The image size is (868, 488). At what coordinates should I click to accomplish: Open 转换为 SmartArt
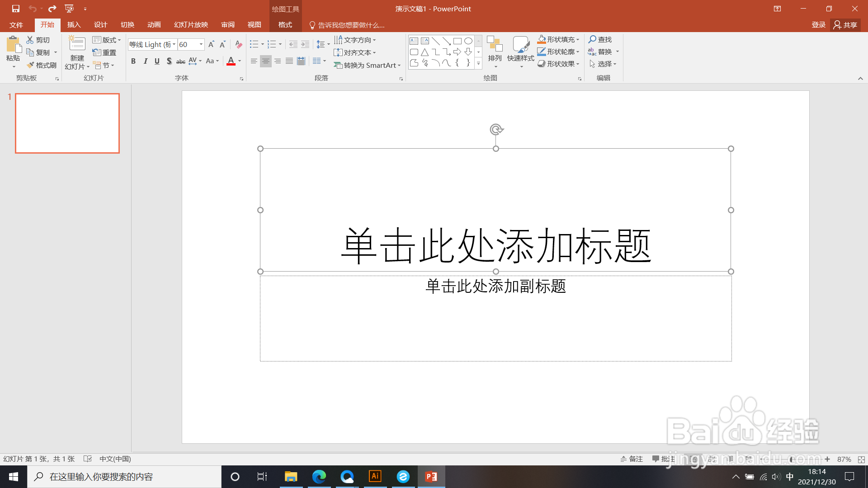tap(367, 65)
